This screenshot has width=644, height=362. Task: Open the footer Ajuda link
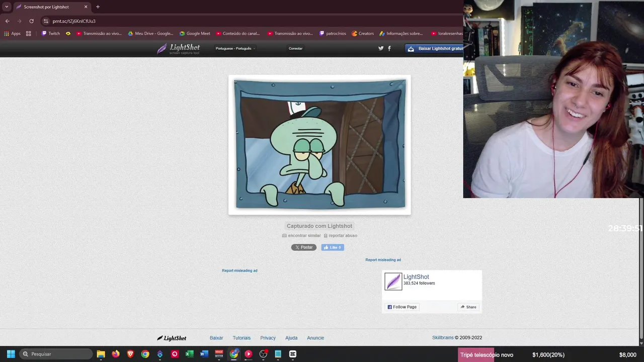click(x=291, y=338)
